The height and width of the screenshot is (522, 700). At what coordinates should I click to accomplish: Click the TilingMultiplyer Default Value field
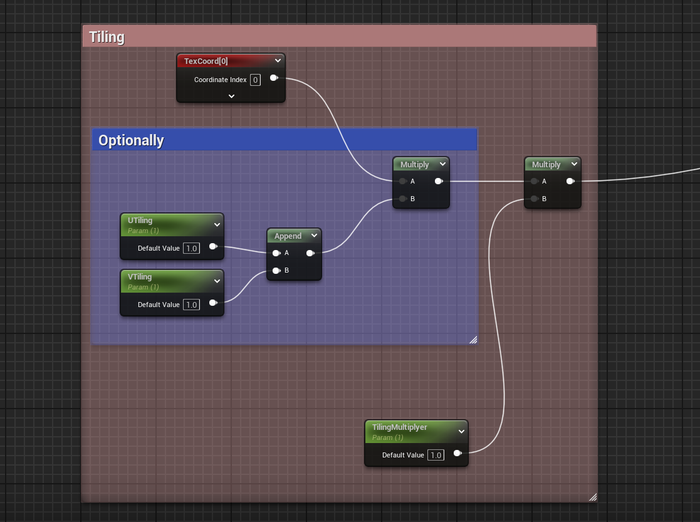click(435, 455)
